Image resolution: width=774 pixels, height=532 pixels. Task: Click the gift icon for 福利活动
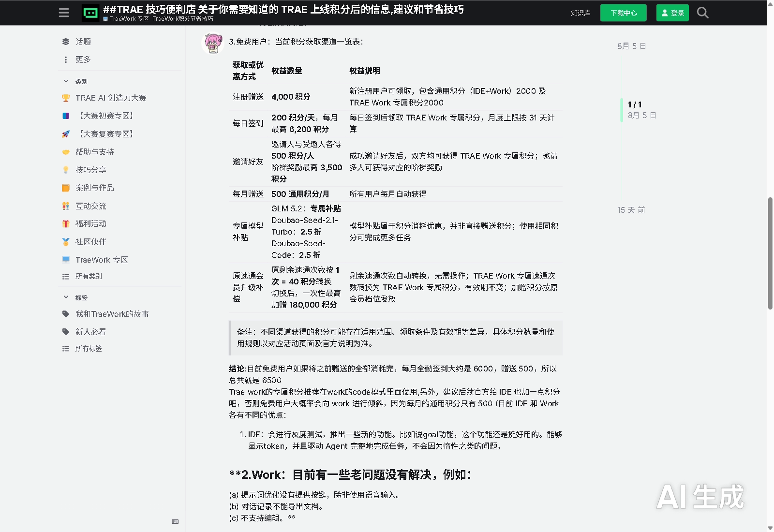pos(66,223)
